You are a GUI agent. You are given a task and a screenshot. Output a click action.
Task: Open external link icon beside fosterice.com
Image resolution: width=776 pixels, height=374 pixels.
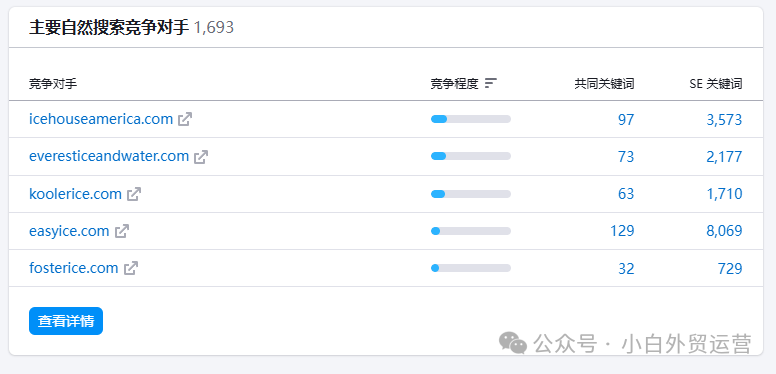(131, 269)
